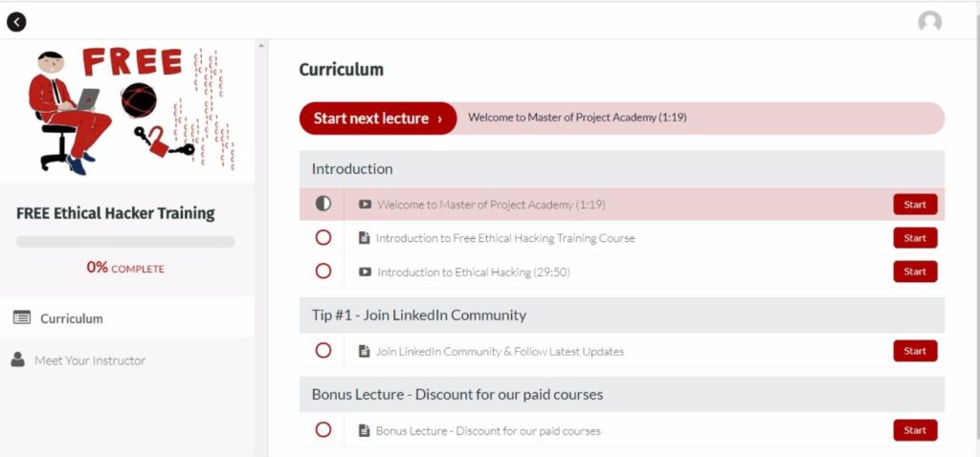Open the Introduction to Free Ethical Hacking Training Course title
The image size is (980, 457).
tap(505, 238)
